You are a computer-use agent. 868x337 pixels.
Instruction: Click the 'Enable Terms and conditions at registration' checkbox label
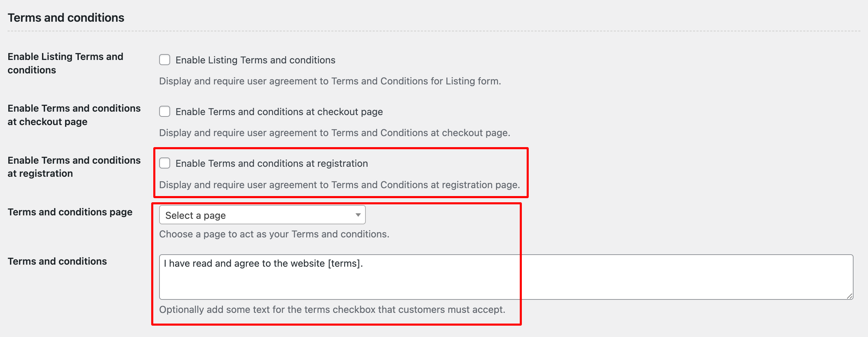point(272,163)
